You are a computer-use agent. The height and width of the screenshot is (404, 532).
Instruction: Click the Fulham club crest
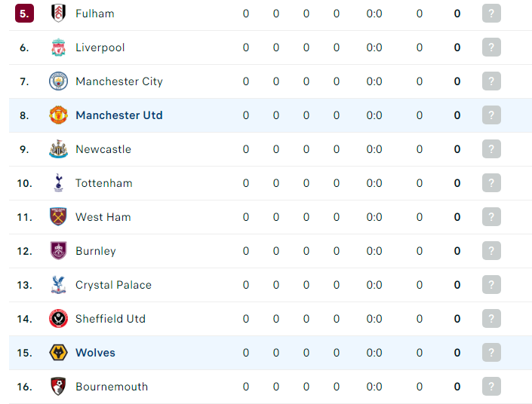pyautogui.click(x=58, y=14)
